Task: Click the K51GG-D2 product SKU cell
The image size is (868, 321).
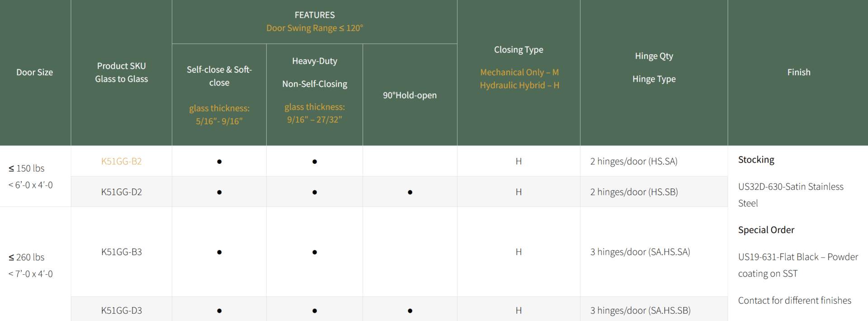Action: point(121,192)
